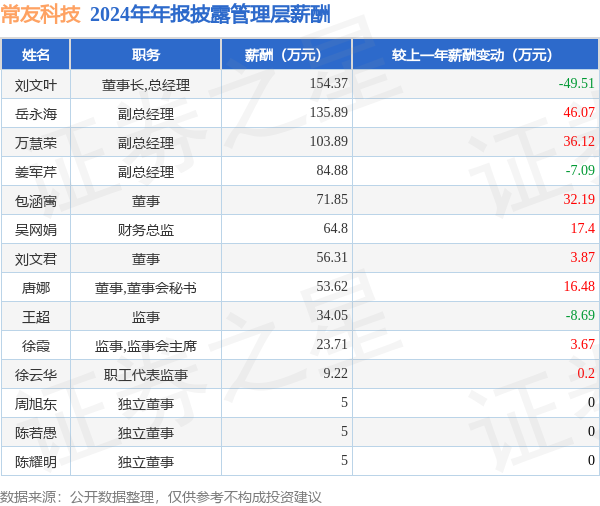
Task: Click the 较上一年薪酬变动（万元） header
Action: 476,55
